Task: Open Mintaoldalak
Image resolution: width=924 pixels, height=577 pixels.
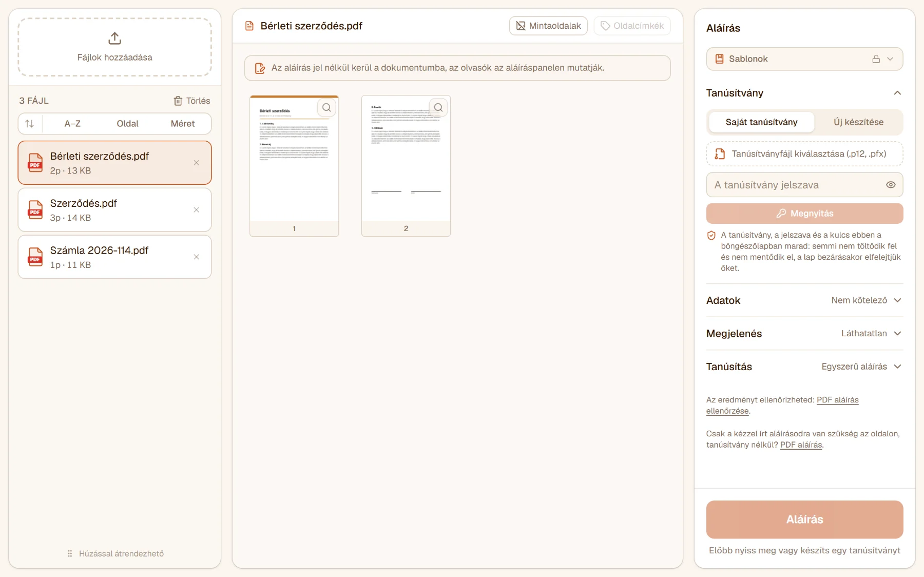Action: (548, 26)
